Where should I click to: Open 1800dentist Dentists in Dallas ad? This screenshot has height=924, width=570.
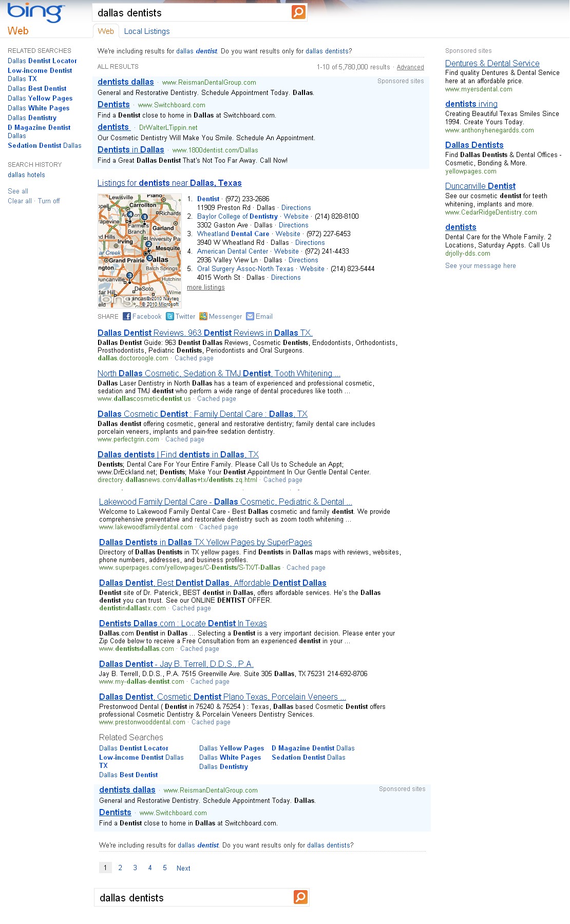pyautogui.click(x=131, y=149)
